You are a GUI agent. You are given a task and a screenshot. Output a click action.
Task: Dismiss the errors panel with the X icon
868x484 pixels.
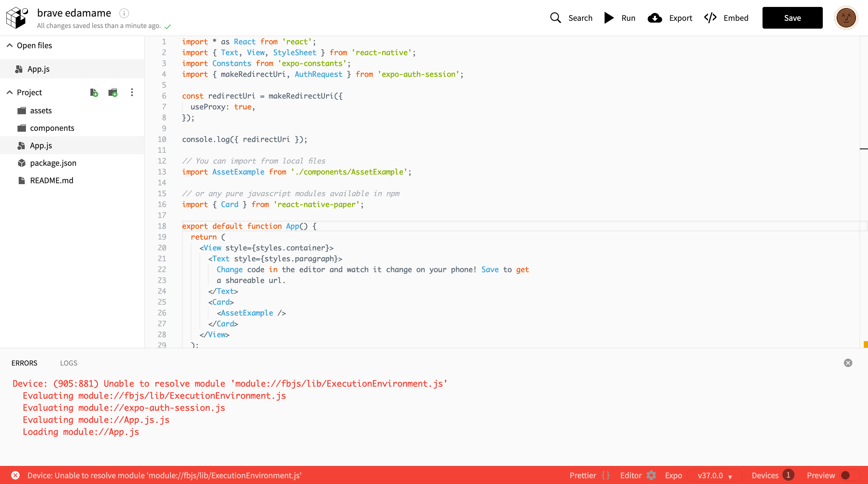(x=848, y=363)
